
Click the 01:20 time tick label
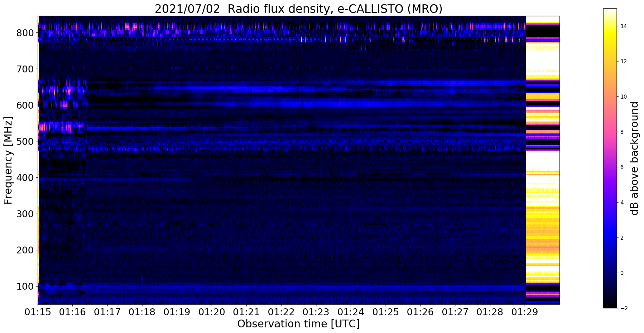pos(212,312)
